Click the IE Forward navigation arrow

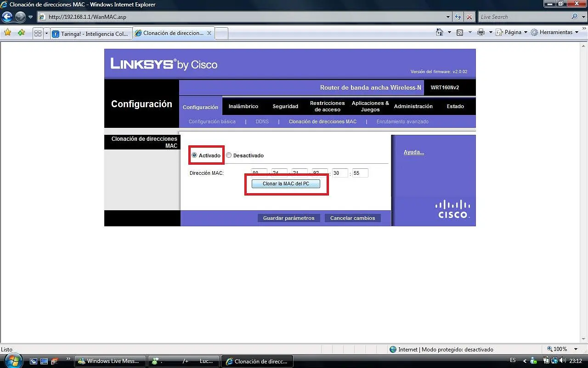pos(20,17)
